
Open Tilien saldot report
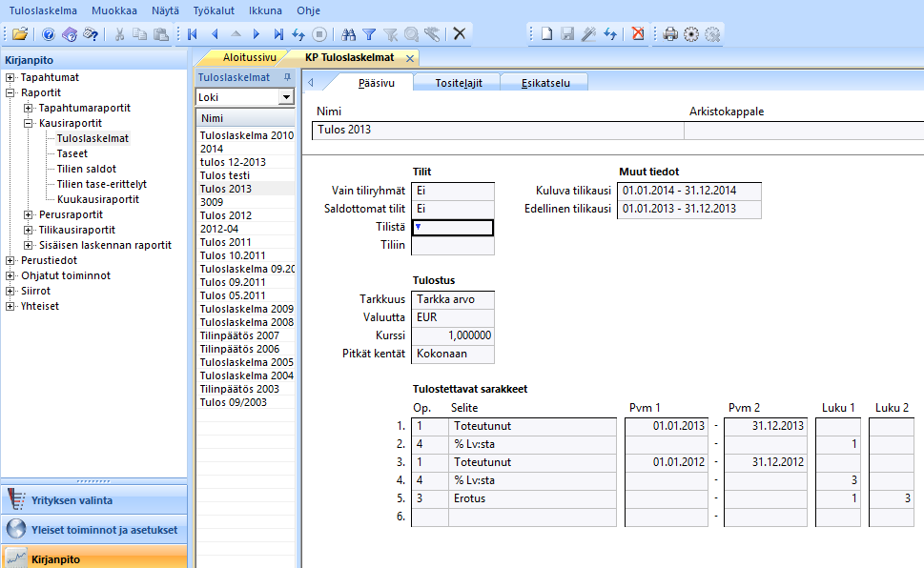pos(87,169)
